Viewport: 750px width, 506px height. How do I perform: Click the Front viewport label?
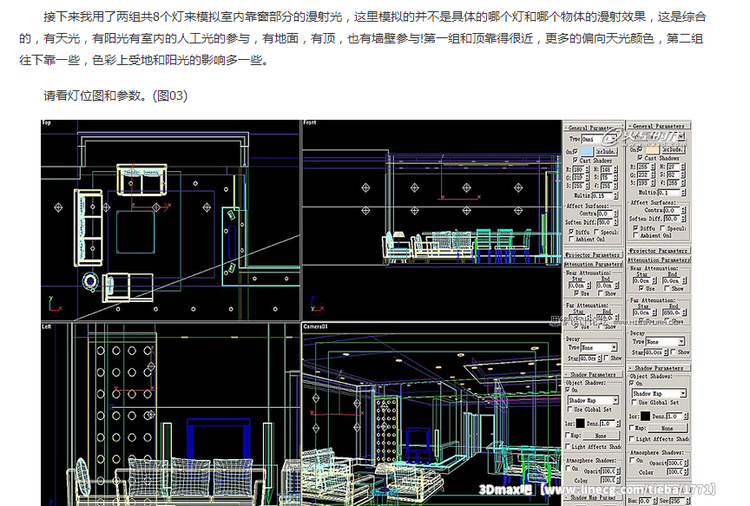pos(310,123)
